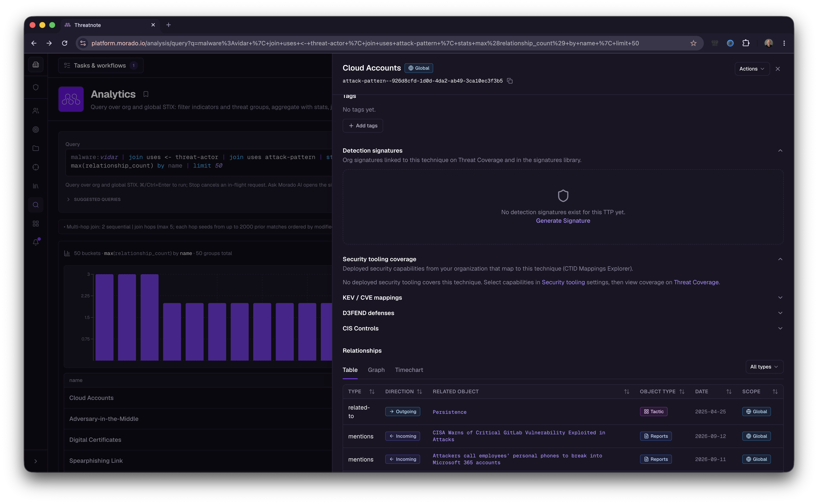This screenshot has height=504, width=818.
Task: Click the first purple chart bar
Action: 104,317
